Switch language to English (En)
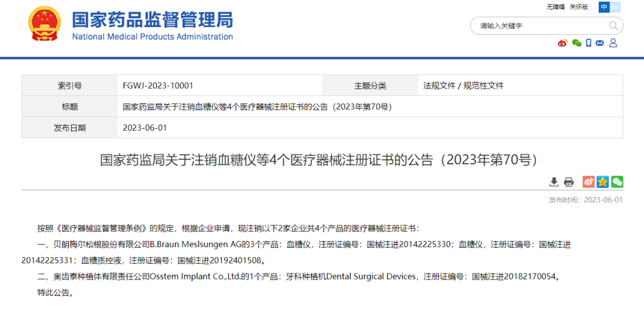 pos(615,7)
